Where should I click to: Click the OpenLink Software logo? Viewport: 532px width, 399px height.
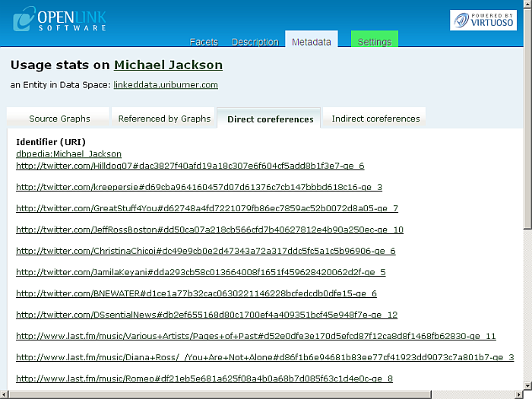[59, 19]
